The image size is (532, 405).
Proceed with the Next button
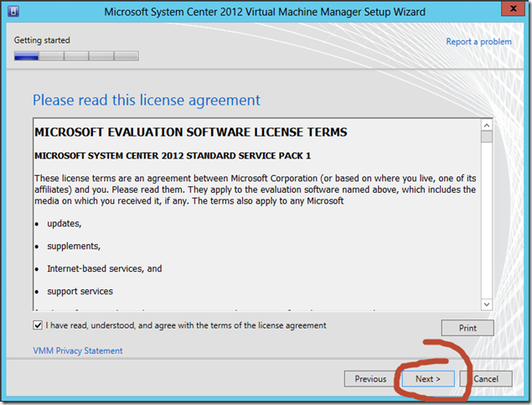pos(428,379)
